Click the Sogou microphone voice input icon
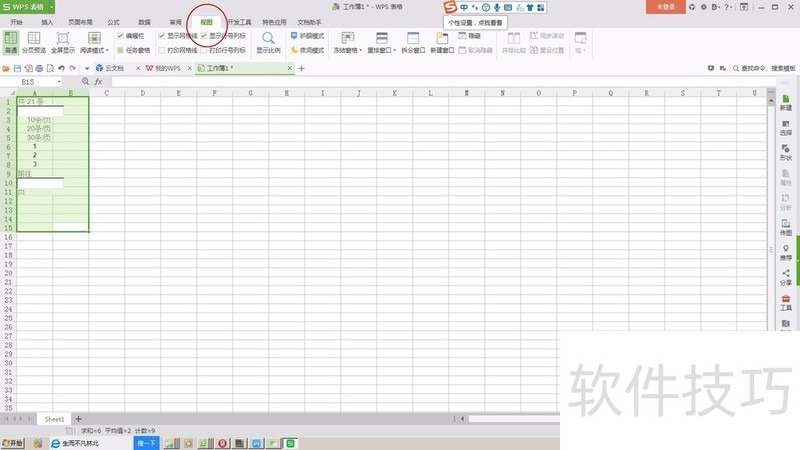This screenshot has height=450, width=800. (x=497, y=7)
